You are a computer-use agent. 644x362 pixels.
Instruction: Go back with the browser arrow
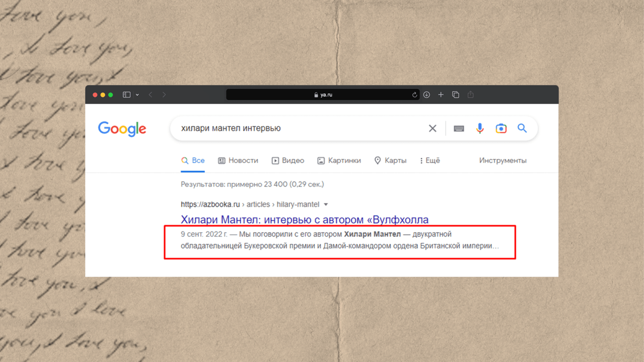(x=150, y=95)
